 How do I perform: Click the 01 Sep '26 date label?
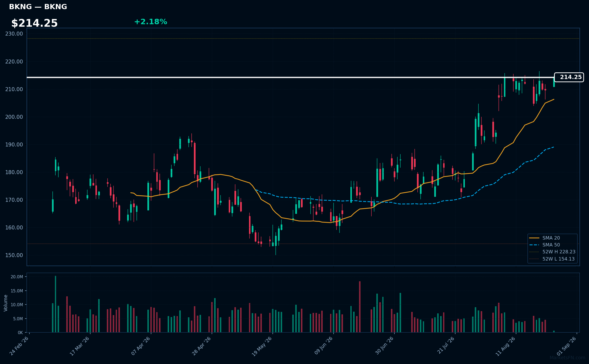[x=566, y=346]
